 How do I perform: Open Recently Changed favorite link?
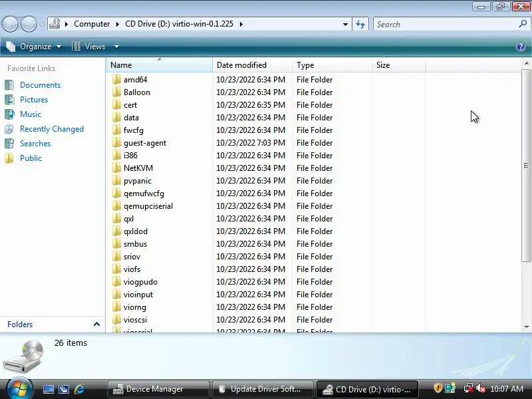click(x=52, y=129)
